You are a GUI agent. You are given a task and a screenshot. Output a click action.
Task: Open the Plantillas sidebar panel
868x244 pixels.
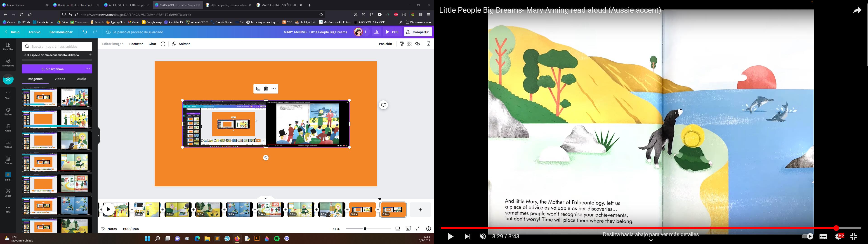coord(8,47)
